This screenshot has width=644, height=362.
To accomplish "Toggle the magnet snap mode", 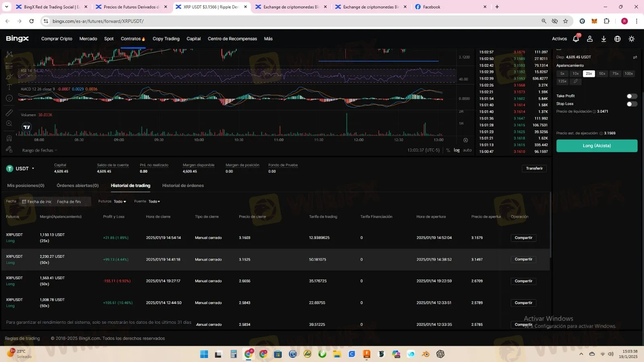I will 9,138.
